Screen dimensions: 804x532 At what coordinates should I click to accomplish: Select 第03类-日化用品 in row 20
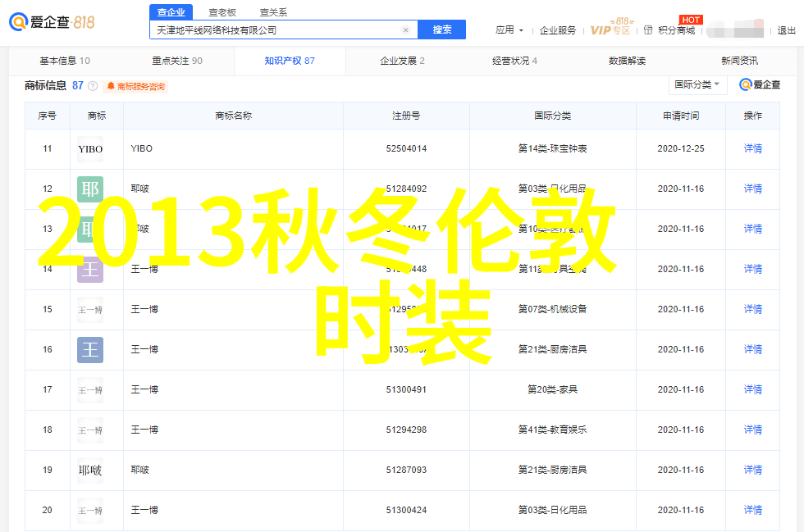pos(552,510)
